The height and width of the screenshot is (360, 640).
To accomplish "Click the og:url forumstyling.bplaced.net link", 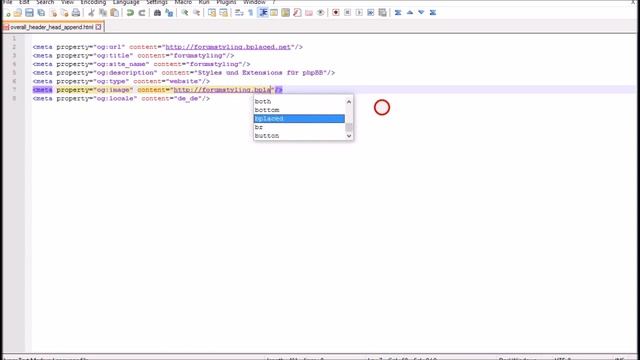I will [x=228, y=47].
